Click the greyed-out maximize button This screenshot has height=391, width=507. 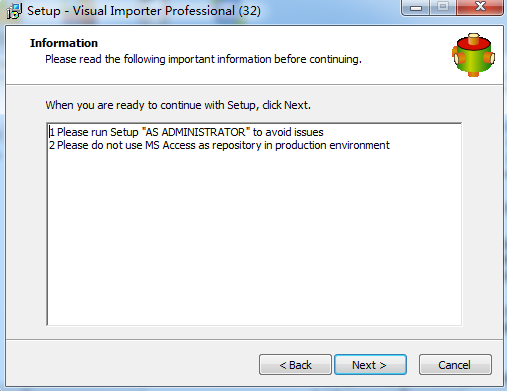tap(443, 7)
